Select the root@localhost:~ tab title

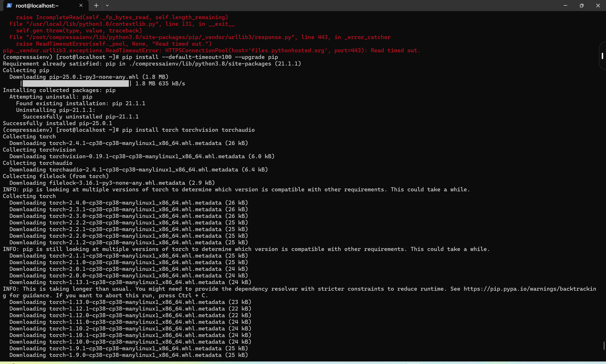coord(37,6)
